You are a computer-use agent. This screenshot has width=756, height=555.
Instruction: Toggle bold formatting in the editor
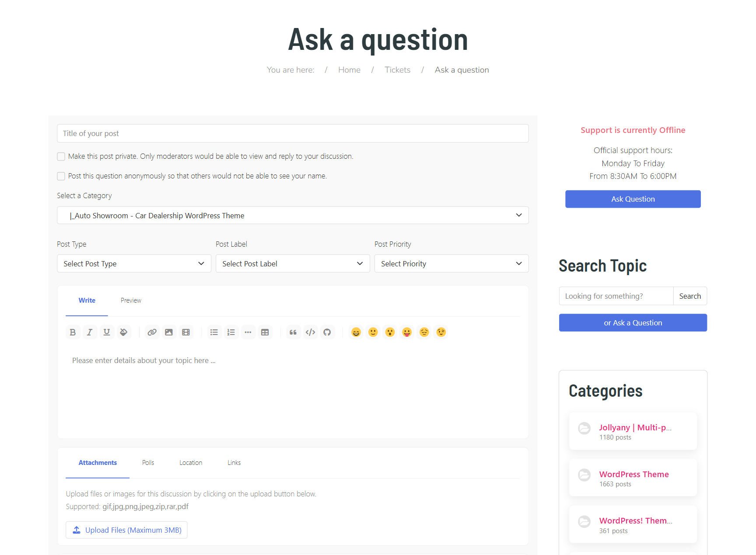(x=73, y=332)
